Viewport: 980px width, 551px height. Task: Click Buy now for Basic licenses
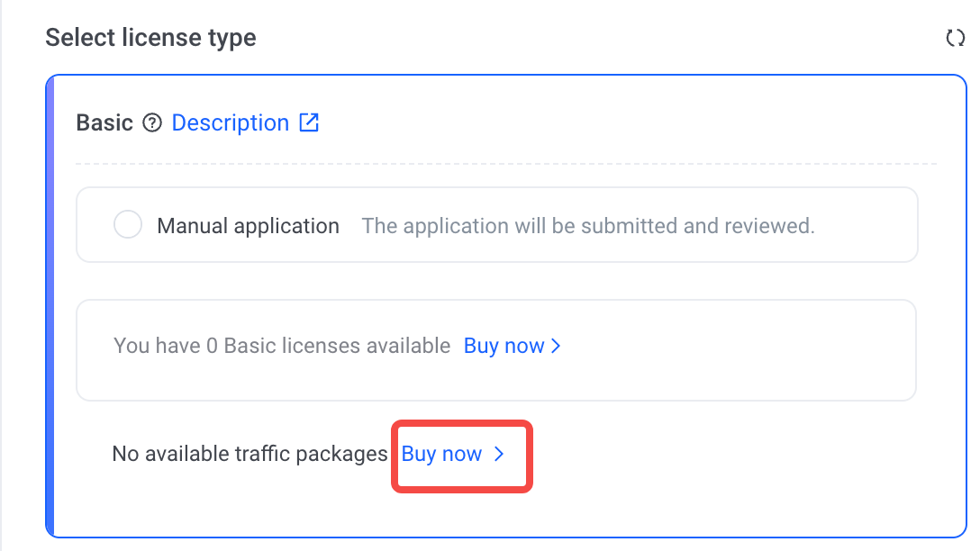coord(504,346)
